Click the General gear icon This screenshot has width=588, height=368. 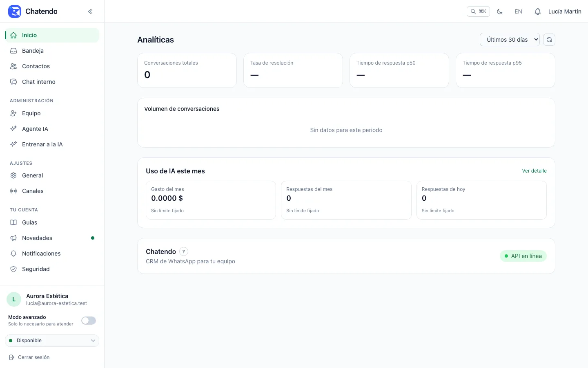point(13,175)
